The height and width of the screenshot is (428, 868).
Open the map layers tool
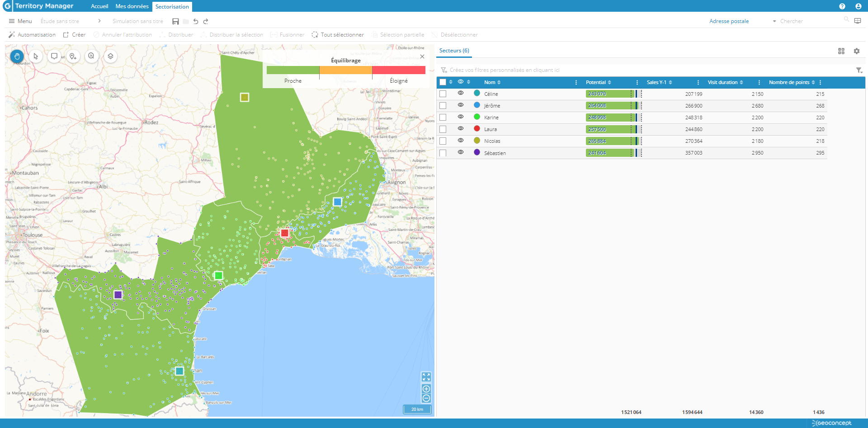(110, 56)
